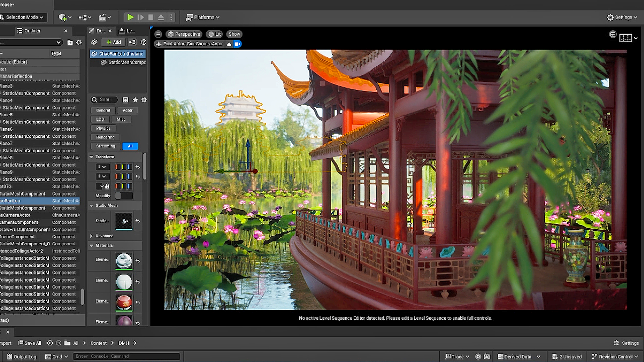Open the viewport layout options icon
Screen dimensions: 644x362
pyautogui.click(x=625, y=38)
